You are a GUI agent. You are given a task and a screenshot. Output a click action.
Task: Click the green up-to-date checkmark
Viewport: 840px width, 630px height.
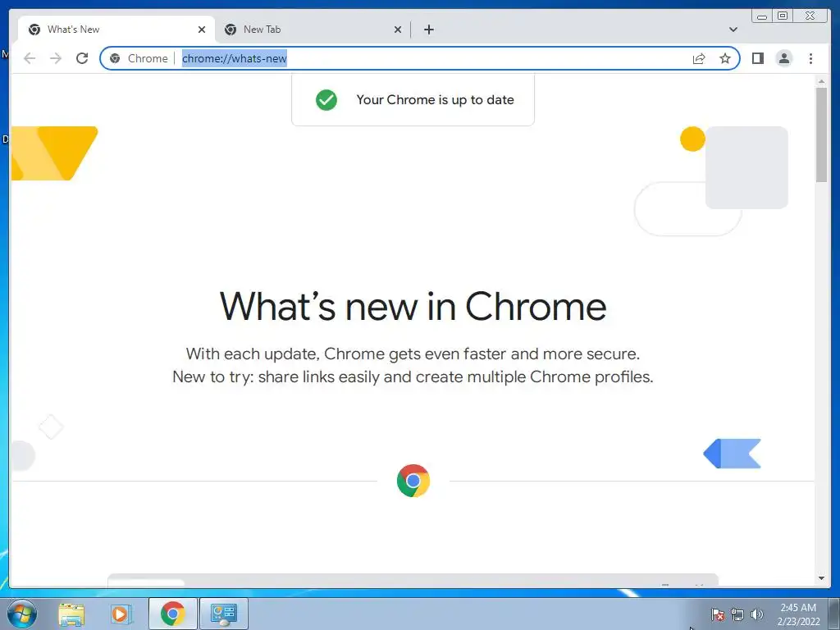[x=326, y=99]
